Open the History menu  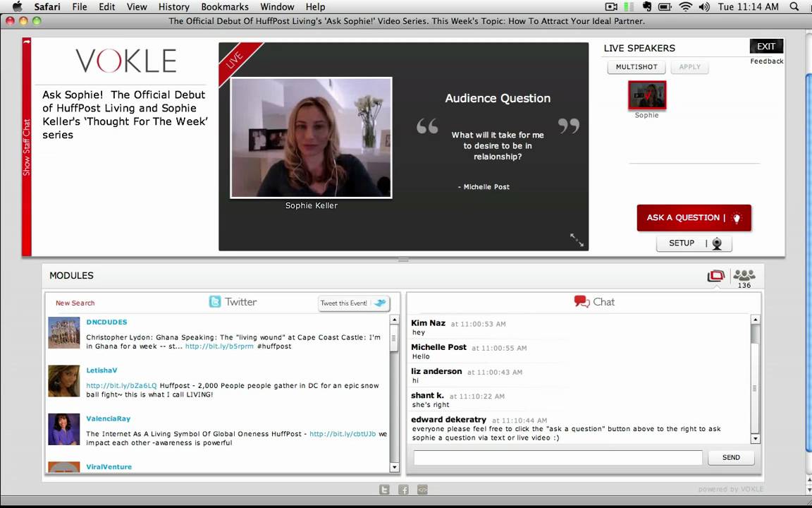(173, 7)
